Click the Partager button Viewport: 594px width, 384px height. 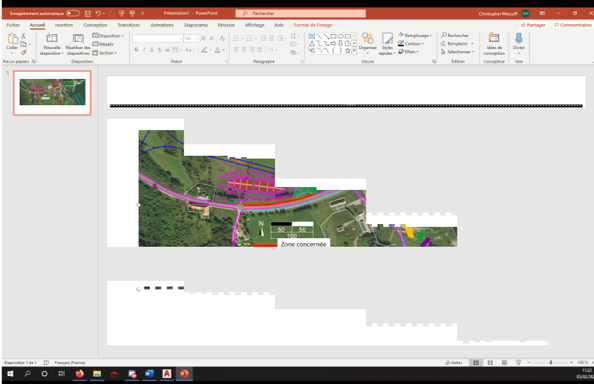click(533, 25)
